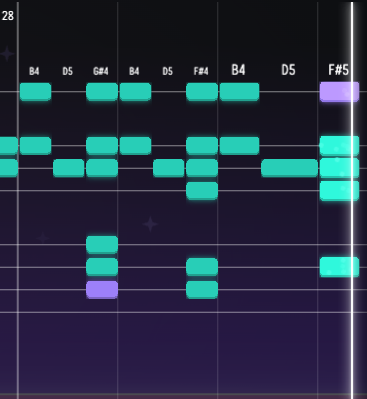This screenshot has height=399, width=367.
Task: Select the topmost teal note under large B4
Action: point(239,92)
